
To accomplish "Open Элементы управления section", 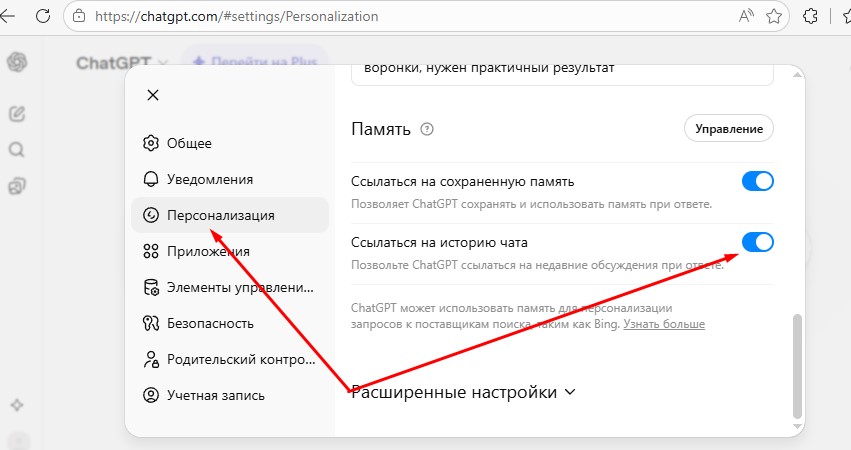I will tap(230, 287).
